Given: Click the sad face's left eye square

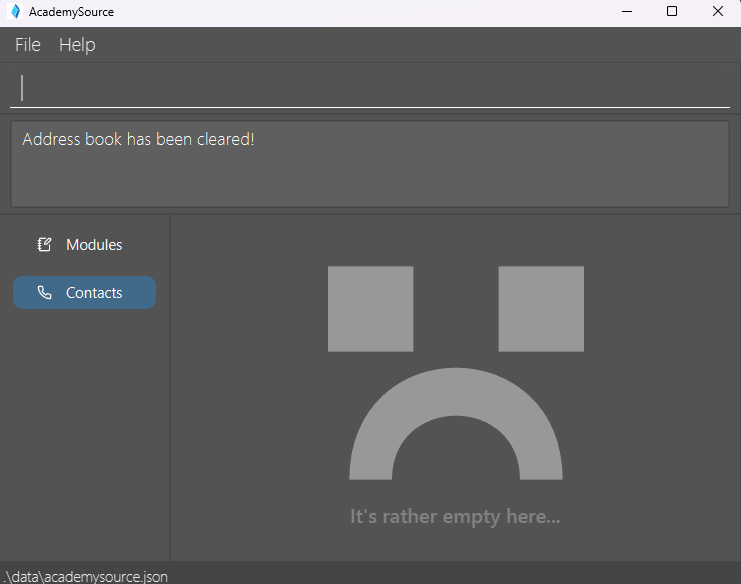Looking at the screenshot, I should [x=370, y=308].
